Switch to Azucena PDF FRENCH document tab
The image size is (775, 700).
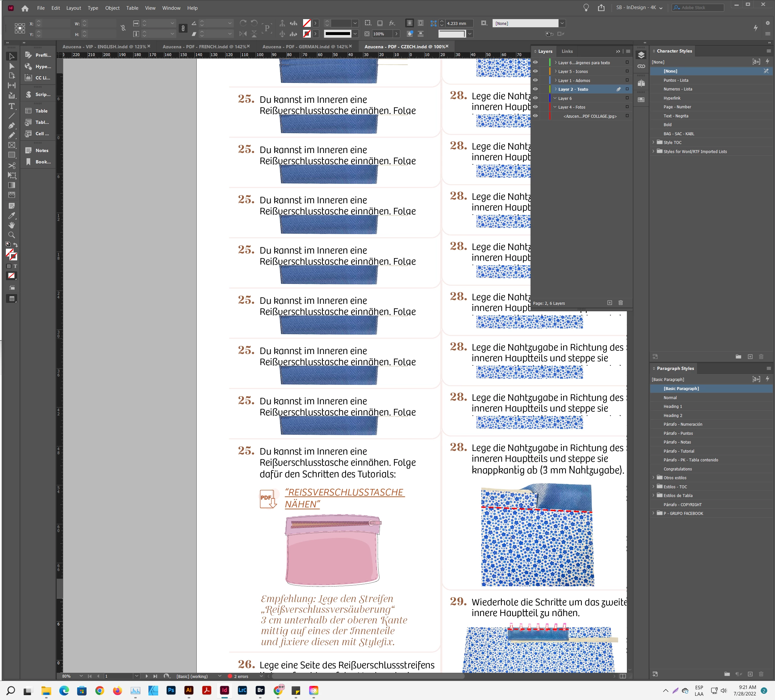click(x=204, y=47)
